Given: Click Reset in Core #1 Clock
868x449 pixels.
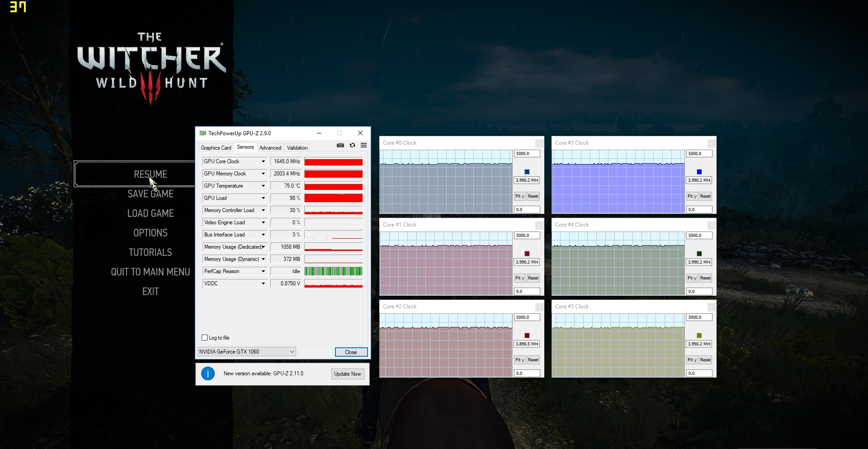Looking at the screenshot, I should [533, 278].
